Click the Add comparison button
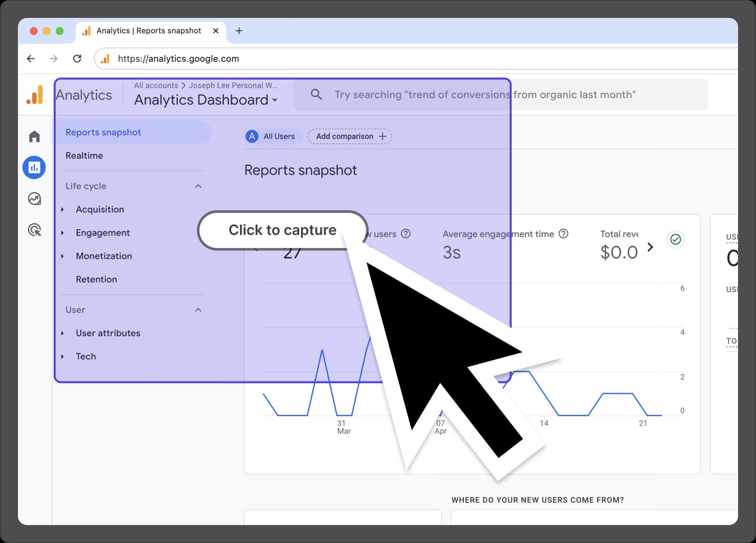Viewport: 756px width, 543px height. click(350, 136)
